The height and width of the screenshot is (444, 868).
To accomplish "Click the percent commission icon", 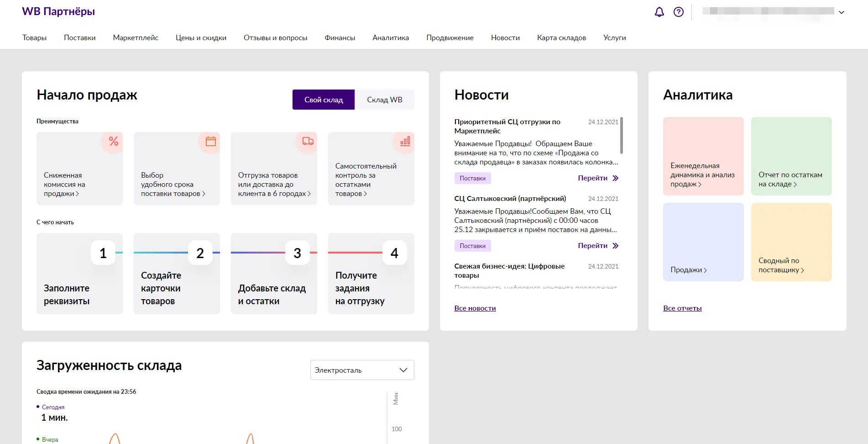I will (x=113, y=141).
